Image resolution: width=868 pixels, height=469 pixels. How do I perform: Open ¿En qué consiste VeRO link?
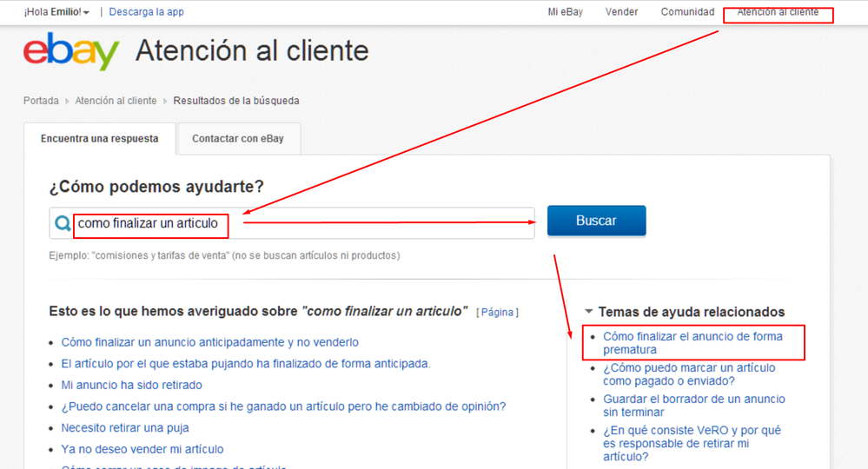point(692,444)
